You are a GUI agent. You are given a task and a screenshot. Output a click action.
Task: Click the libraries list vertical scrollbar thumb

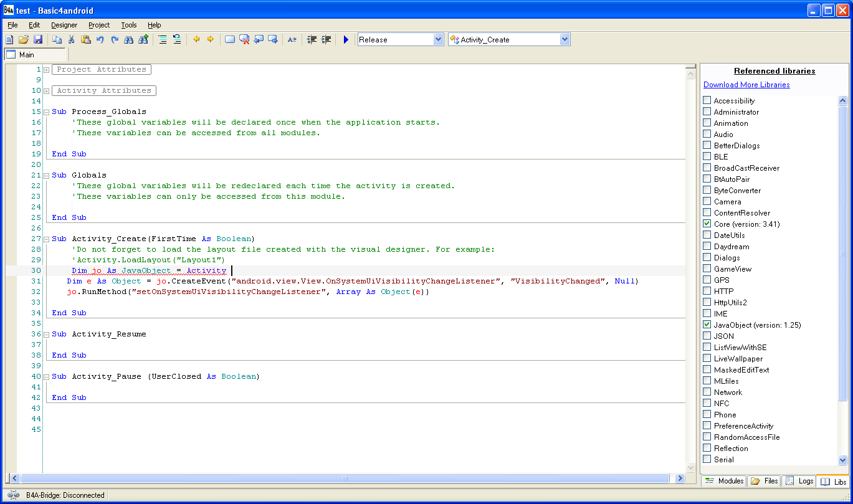coord(843,252)
